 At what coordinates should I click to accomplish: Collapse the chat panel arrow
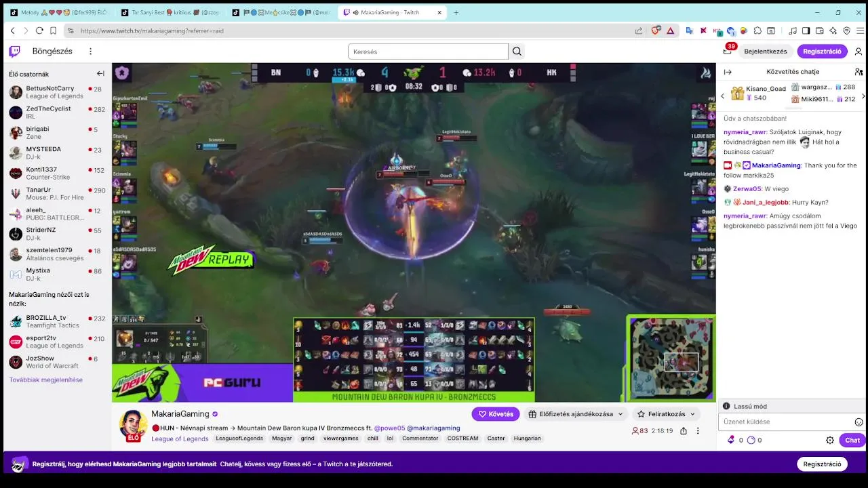728,72
